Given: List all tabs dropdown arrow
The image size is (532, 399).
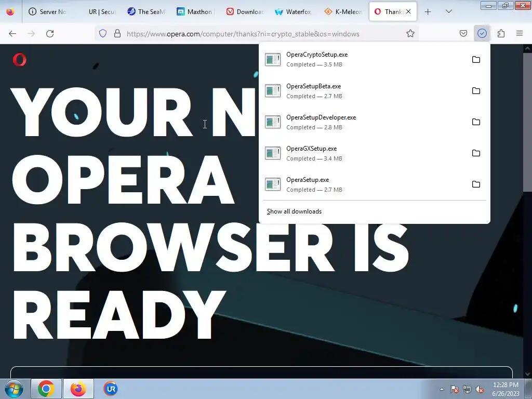Looking at the screenshot, I should (x=448, y=11).
